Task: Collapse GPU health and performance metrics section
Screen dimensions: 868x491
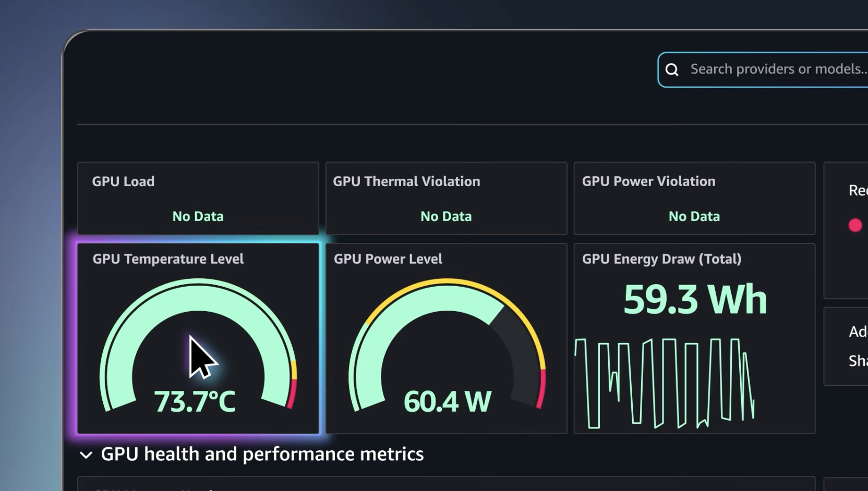Action: [86, 455]
